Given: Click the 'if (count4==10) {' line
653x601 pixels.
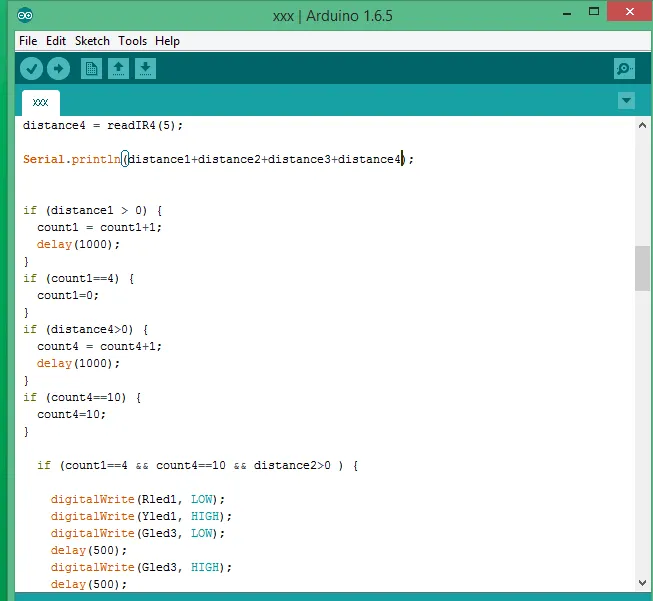Looking at the screenshot, I should tap(82, 397).
